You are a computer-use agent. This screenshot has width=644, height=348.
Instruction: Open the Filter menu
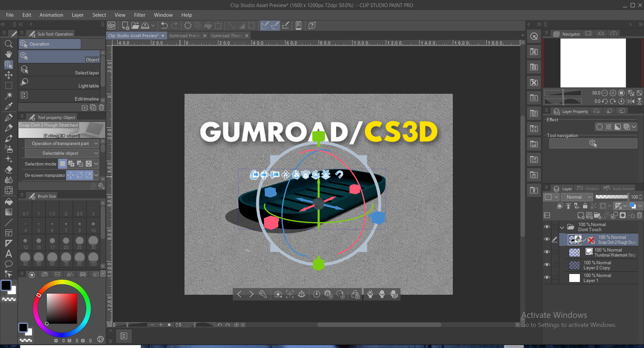click(x=140, y=15)
